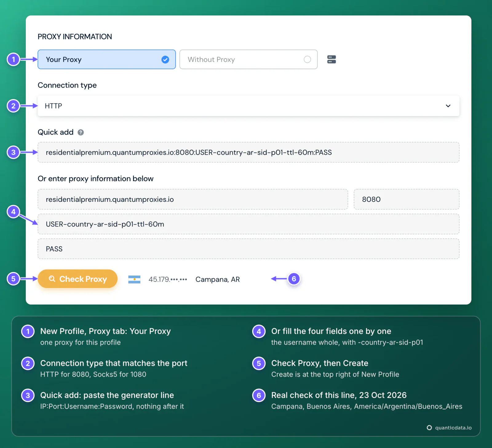Open the saved proxy list icon
The height and width of the screenshot is (448, 492).
[x=331, y=59]
